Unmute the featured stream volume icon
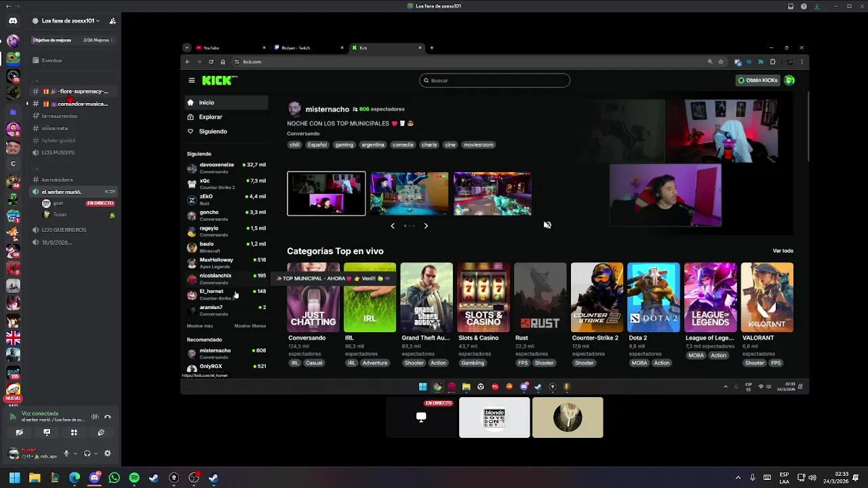Screen dimensions: 868x488 pyautogui.click(x=547, y=225)
